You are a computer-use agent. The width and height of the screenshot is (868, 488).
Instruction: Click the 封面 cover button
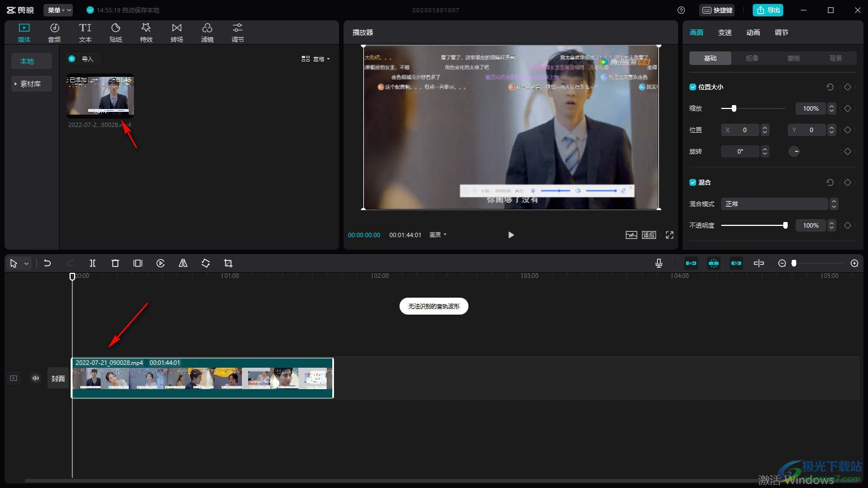point(58,378)
